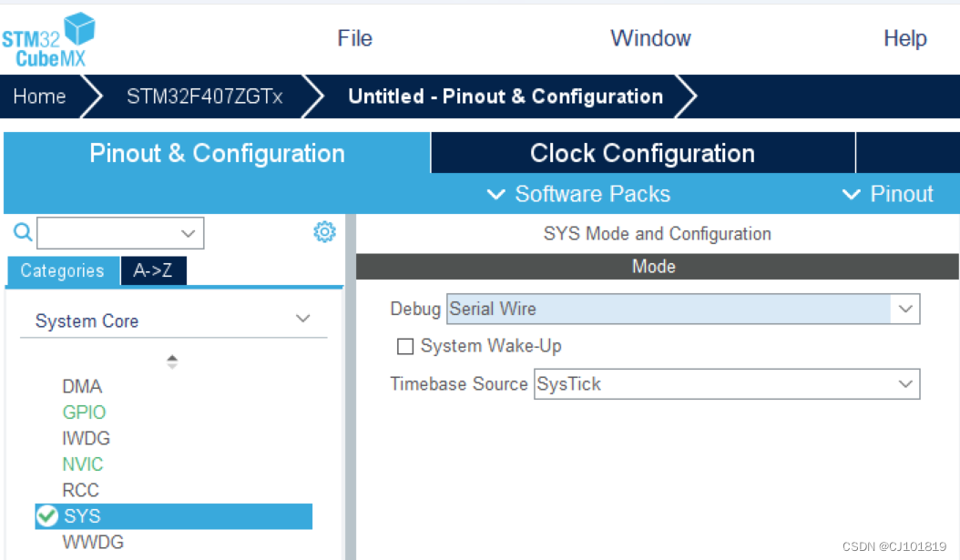Open the gear settings icon
The height and width of the screenshot is (560, 960).
324,232
